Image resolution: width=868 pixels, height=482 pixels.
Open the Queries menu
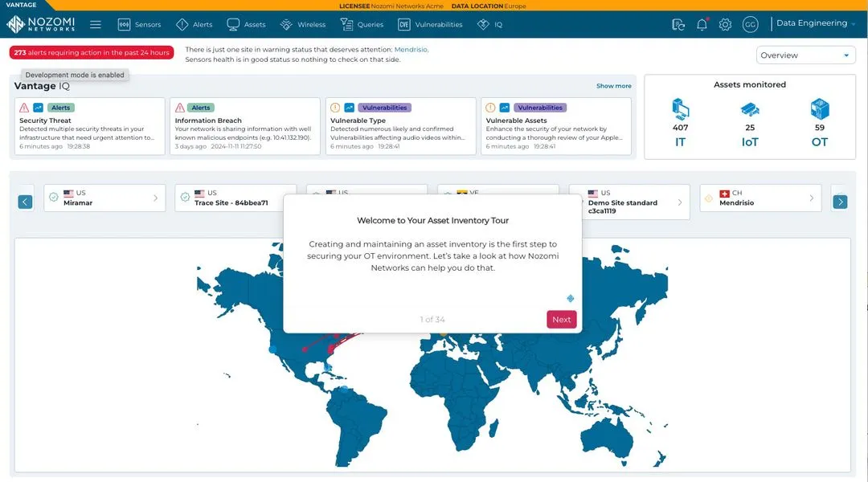(362, 24)
